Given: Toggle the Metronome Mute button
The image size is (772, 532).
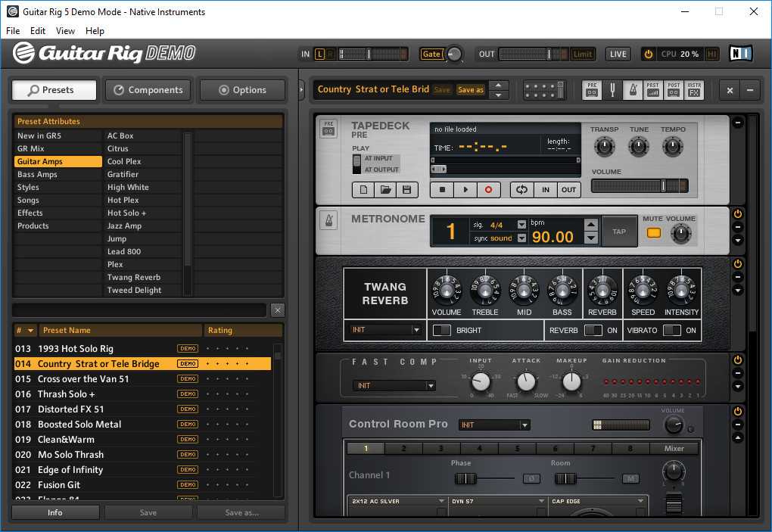Looking at the screenshot, I should 652,233.
